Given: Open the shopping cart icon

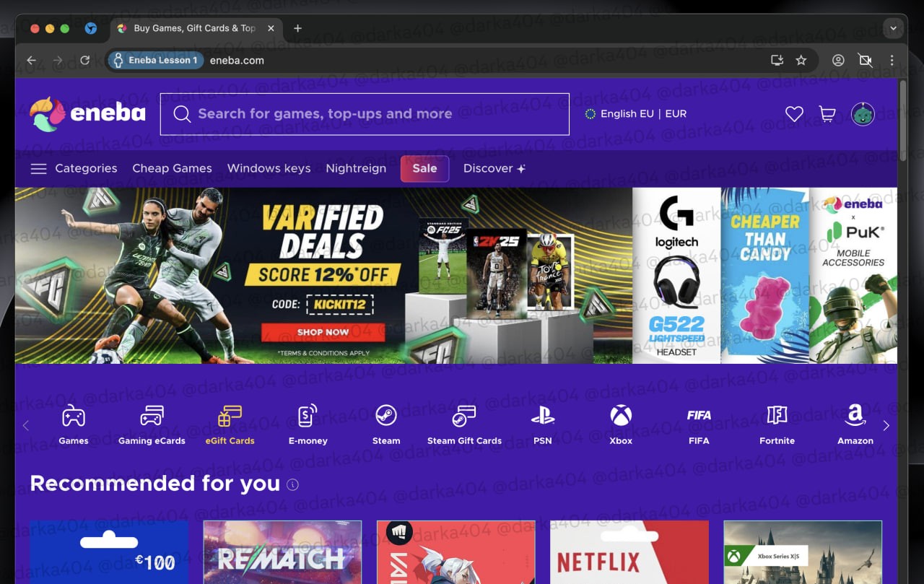Looking at the screenshot, I should click(x=827, y=114).
